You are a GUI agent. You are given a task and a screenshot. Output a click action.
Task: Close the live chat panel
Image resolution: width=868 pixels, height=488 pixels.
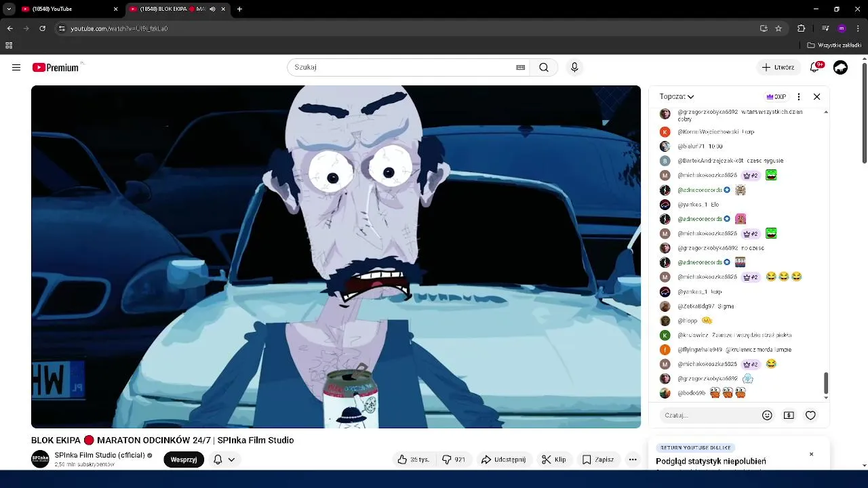pos(816,96)
